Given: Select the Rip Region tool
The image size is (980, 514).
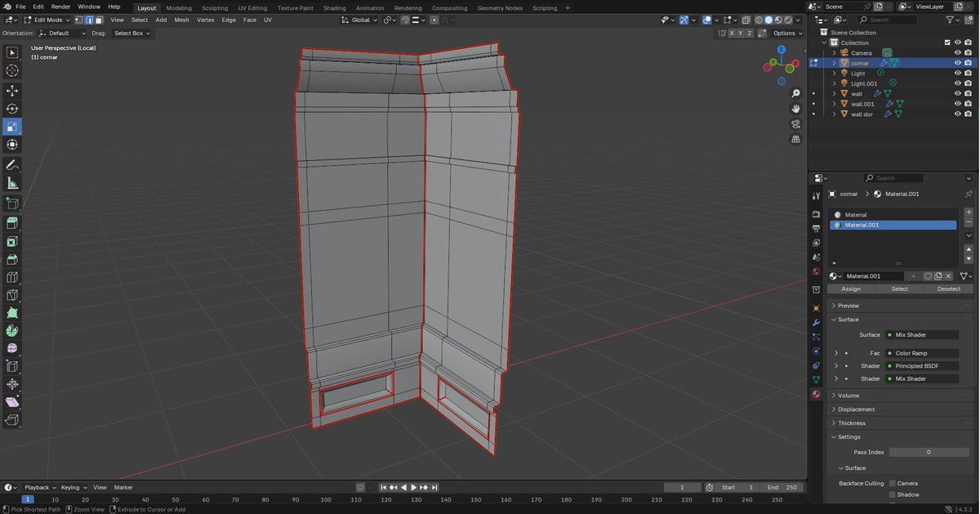Looking at the screenshot, I should click(x=12, y=420).
